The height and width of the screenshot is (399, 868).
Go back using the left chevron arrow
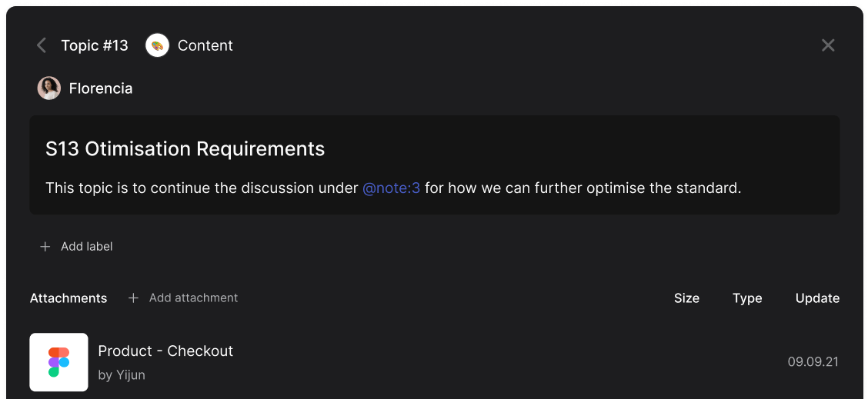click(42, 45)
